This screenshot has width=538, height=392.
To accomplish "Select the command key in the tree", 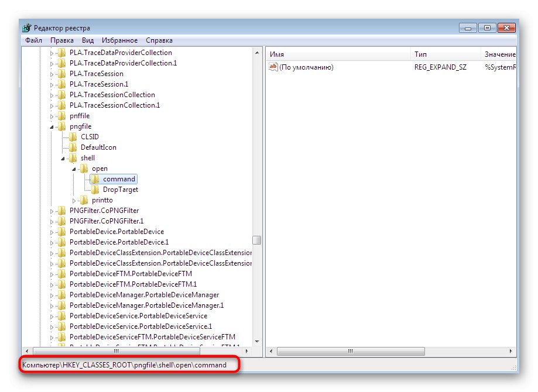I will [x=119, y=179].
